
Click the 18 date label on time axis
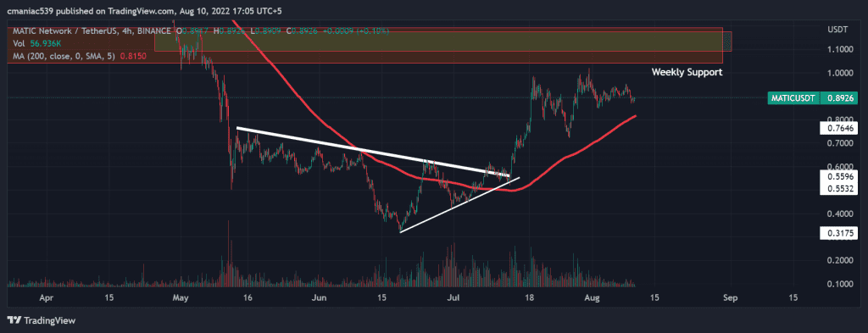(x=530, y=297)
